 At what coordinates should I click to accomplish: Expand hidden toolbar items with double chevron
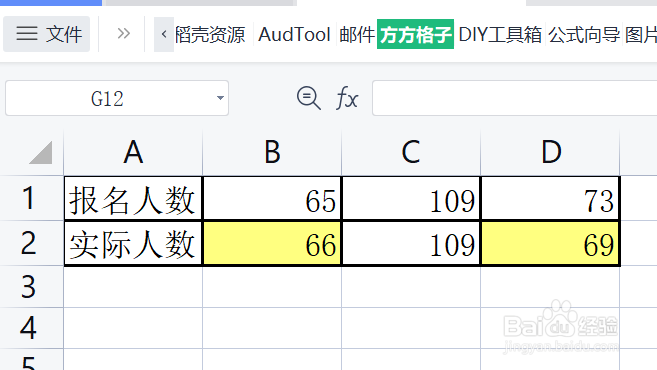[123, 34]
